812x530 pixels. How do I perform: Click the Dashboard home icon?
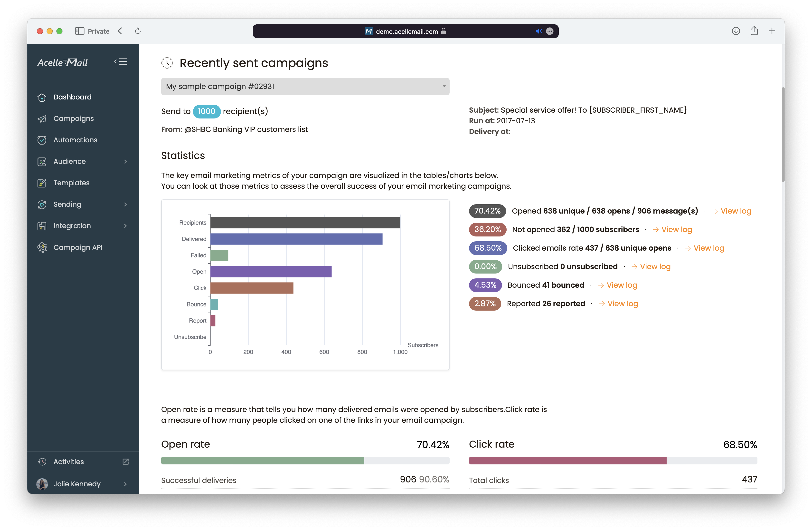coord(42,97)
